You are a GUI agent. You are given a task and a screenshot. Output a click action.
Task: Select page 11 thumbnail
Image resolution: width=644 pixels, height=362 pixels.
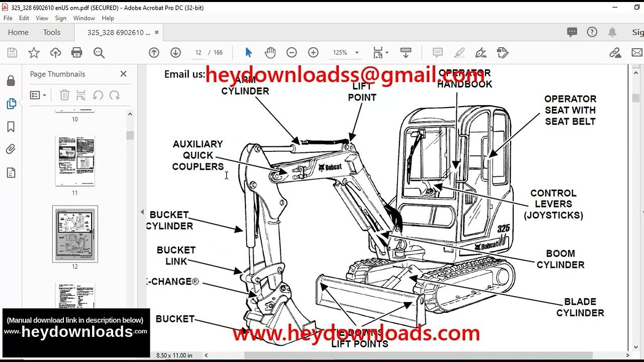(x=75, y=161)
